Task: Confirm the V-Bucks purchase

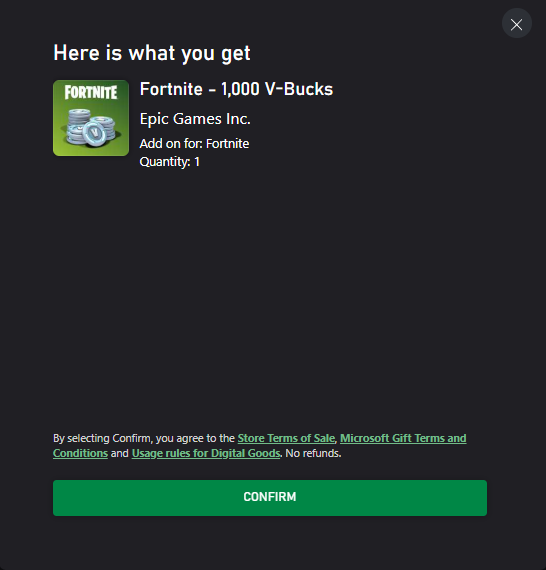Action: 270,498
